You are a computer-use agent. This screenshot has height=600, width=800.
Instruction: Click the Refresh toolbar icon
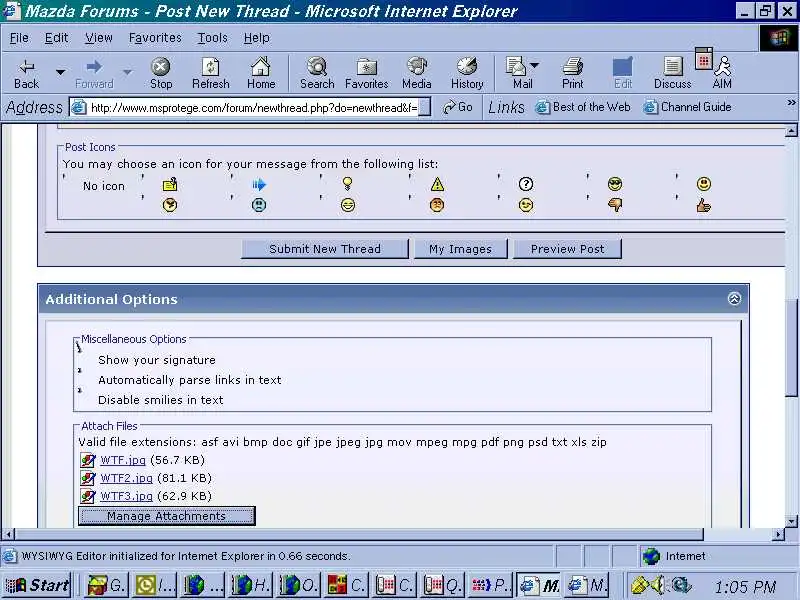(x=210, y=72)
